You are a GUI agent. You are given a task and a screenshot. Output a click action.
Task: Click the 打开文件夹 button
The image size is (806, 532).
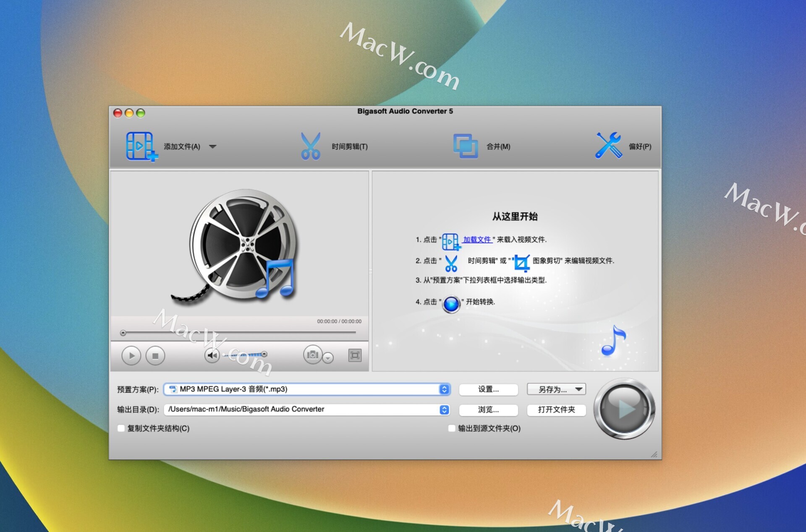click(x=556, y=409)
